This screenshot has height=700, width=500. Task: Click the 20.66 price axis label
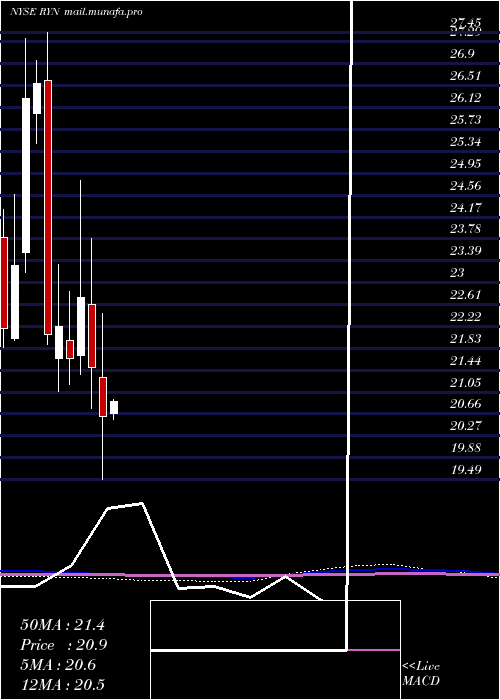point(465,404)
